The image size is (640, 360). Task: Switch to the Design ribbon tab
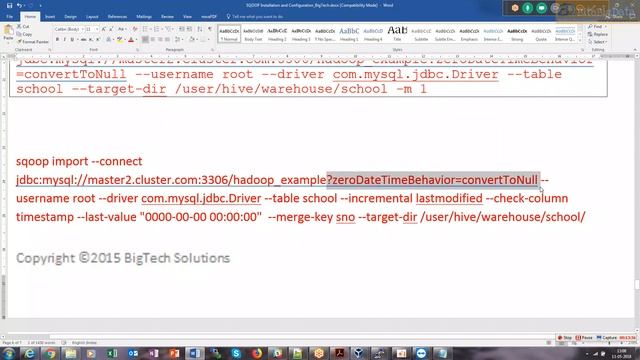70,17
